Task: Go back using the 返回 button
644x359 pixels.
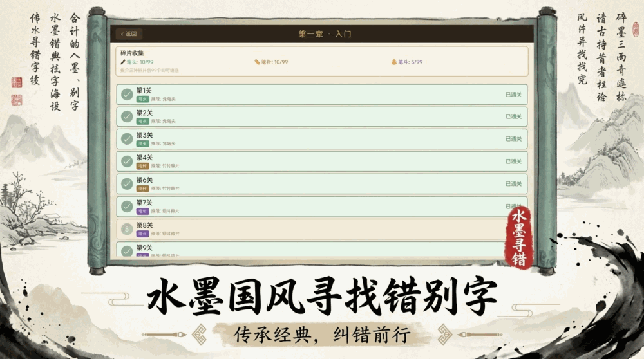Action: [x=129, y=33]
